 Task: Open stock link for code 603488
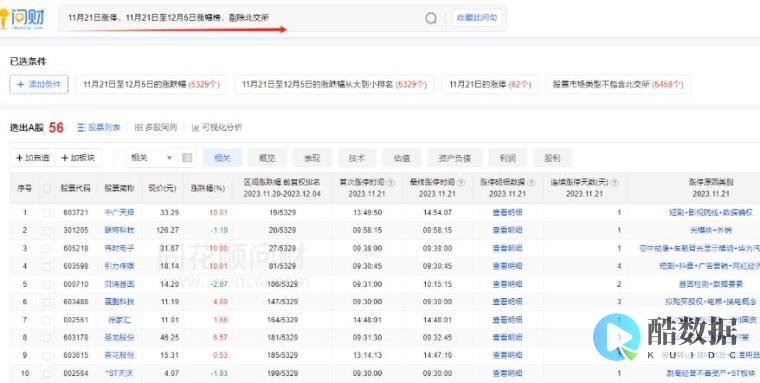(x=119, y=302)
